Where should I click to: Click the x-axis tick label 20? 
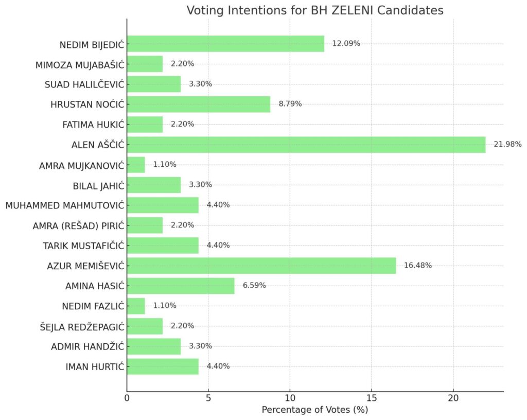pyautogui.click(x=453, y=398)
